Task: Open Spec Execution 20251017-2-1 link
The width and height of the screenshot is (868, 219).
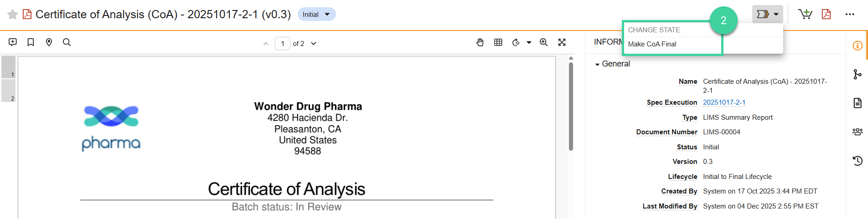Action: click(x=724, y=102)
